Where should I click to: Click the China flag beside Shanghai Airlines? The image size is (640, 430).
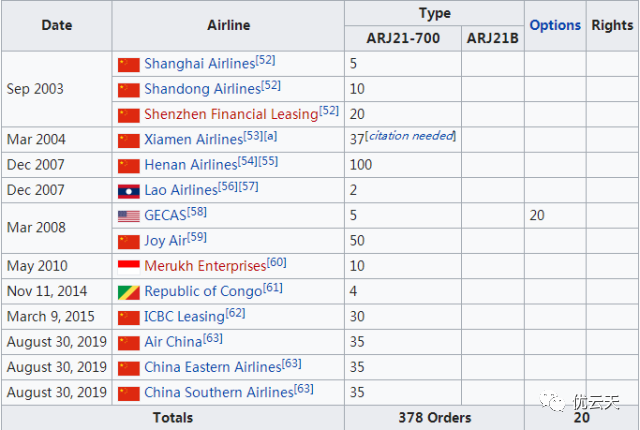click(128, 64)
